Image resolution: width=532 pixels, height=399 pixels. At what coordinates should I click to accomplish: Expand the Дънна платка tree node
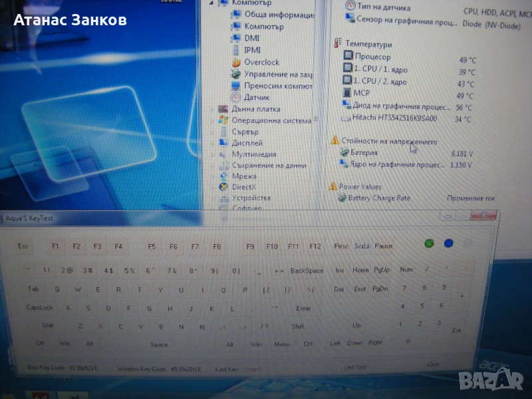click(213, 109)
